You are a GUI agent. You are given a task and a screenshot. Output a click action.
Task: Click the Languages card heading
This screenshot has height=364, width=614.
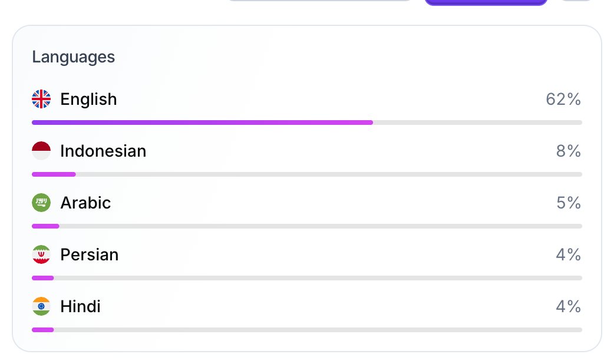(73, 57)
